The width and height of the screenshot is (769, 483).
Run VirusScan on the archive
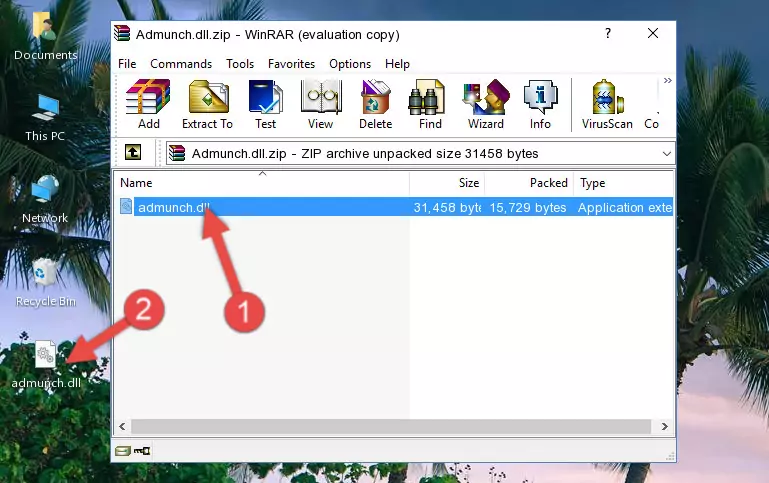click(607, 104)
